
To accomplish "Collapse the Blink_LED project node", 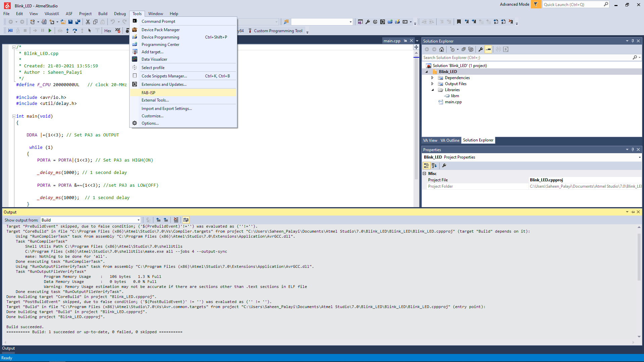I will pos(427,72).
